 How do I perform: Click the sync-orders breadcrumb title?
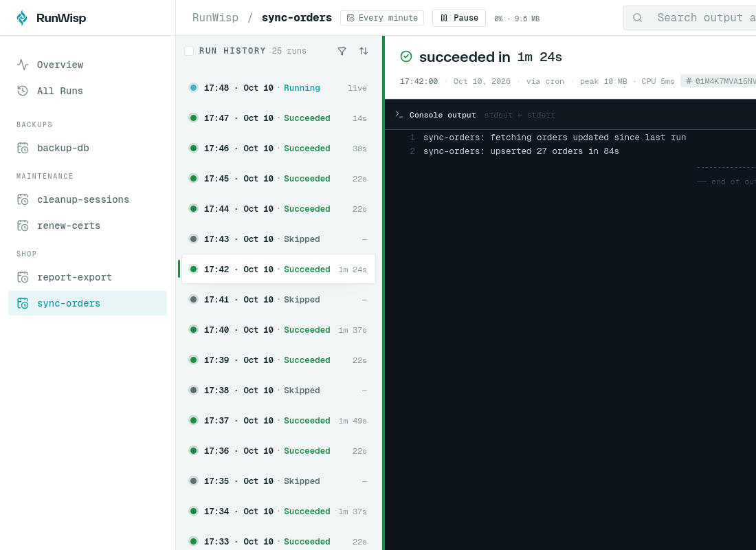click(x=296, y=18)
